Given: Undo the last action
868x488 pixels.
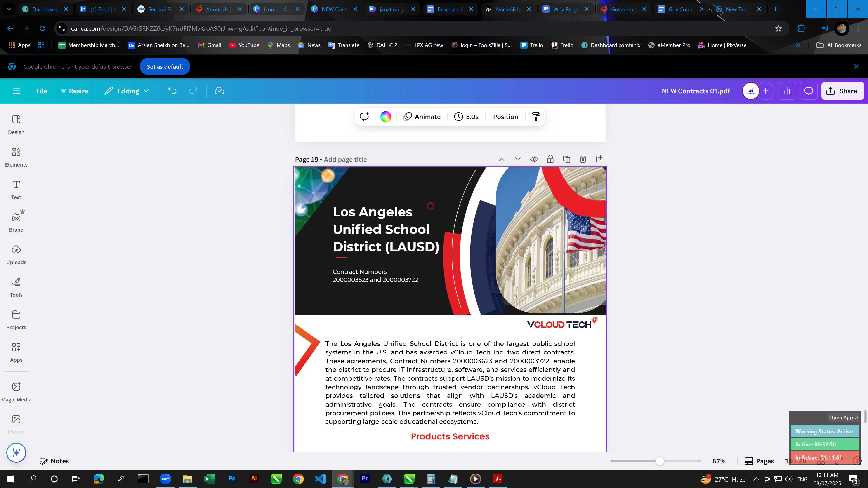Looking at the screenshot, I should pos(172,91).
